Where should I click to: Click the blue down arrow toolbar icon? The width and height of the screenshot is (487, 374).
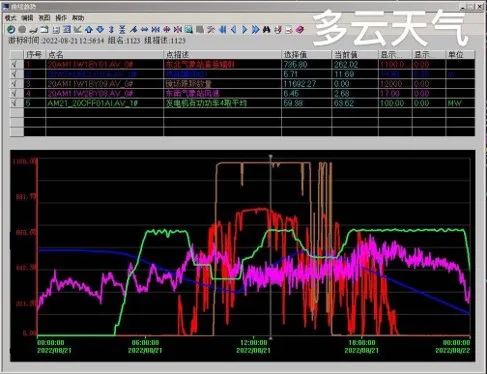click(100, 30)
